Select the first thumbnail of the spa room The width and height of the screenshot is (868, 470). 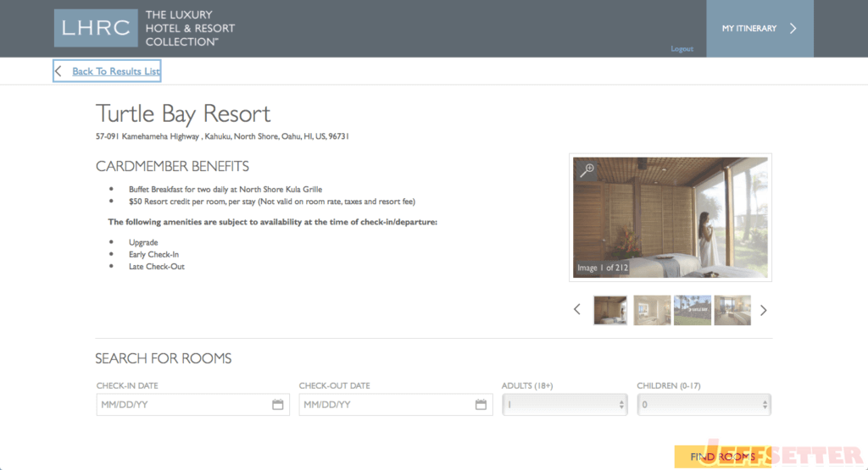(610, 310)
